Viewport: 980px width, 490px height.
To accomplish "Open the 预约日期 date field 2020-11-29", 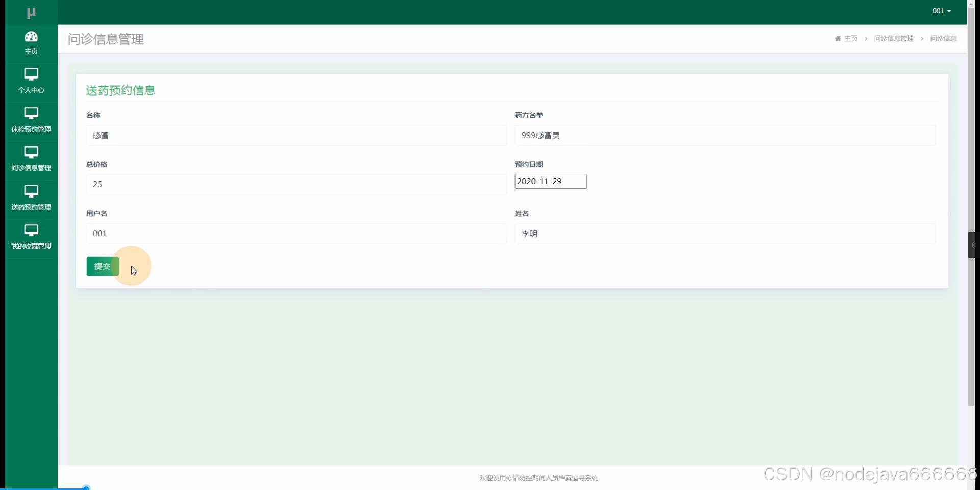I will (551, 181).
